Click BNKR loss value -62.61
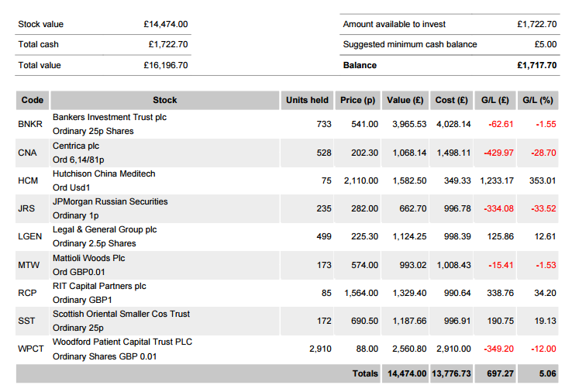 coord(501,124)
